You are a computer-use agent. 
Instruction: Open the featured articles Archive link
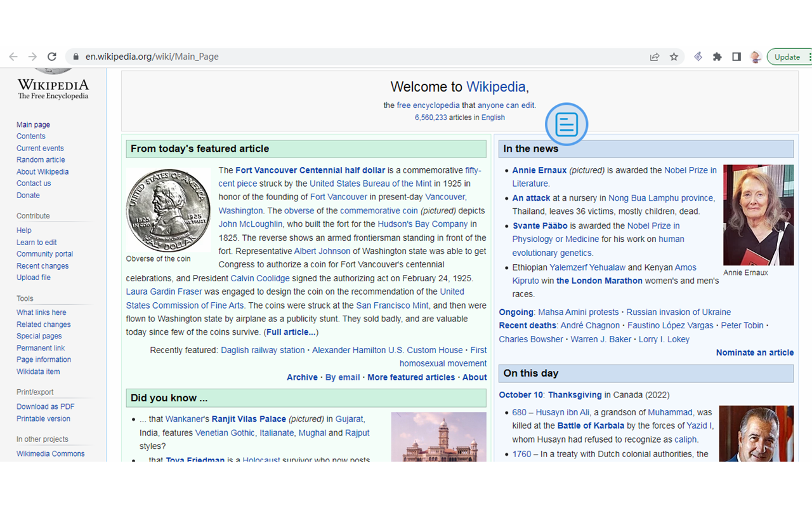302,377
